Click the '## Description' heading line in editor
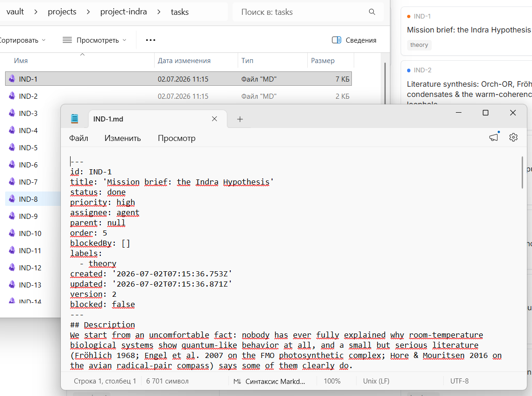The height and width of the screenshot is (396, 532). pos(103,325)
